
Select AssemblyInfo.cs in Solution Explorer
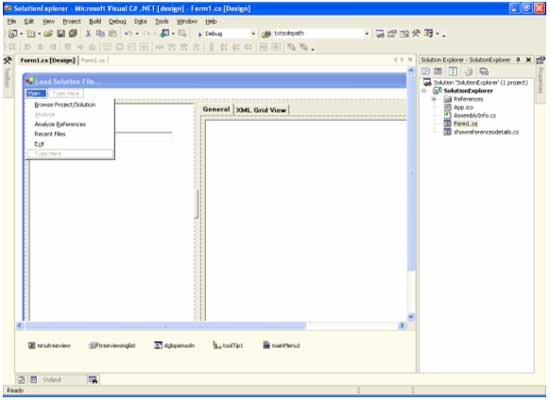tap(474, 115)
